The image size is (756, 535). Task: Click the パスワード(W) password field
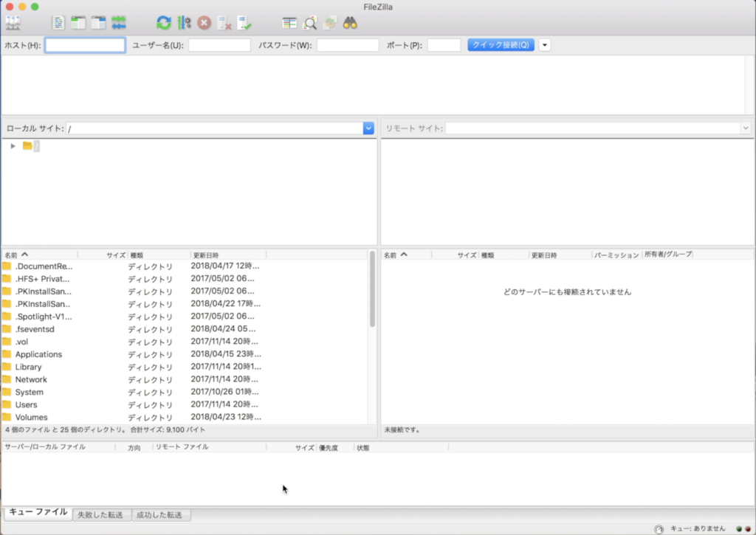pos(348,45)
